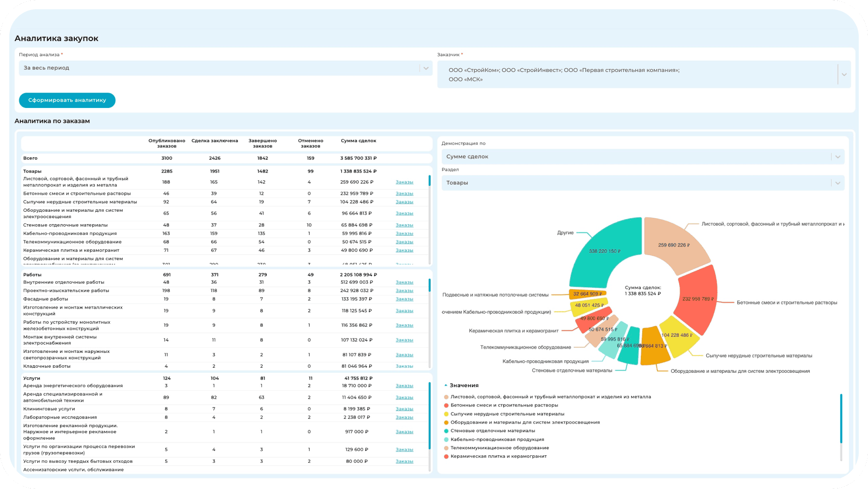Expand the Заказчик selector chevron
This screenshot has width=868, height=489.
(844, 75)
